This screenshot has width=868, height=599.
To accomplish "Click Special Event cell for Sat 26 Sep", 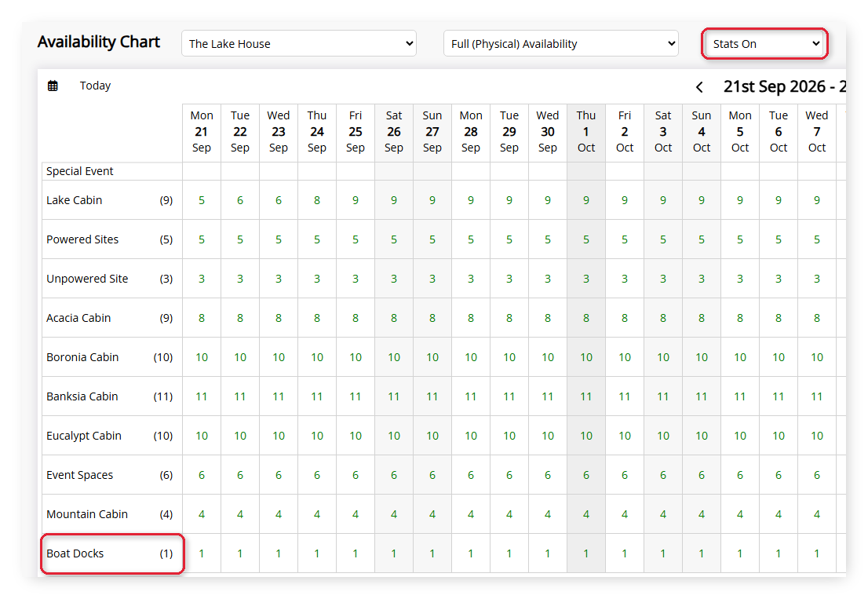I will tap(394, 171).
